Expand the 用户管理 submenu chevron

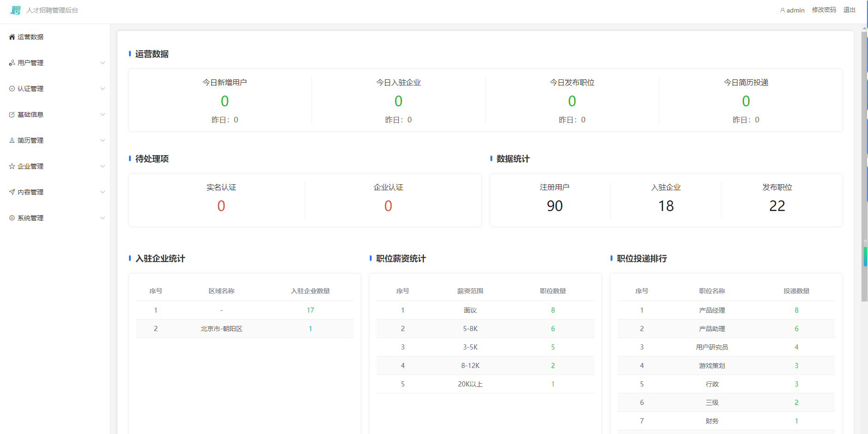[103, 63]
